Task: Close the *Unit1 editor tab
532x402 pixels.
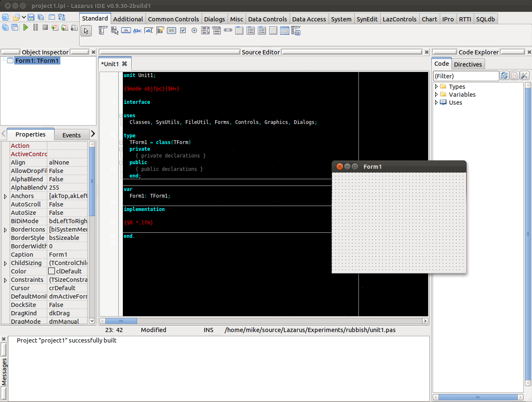Action: [x=125, y=64]
